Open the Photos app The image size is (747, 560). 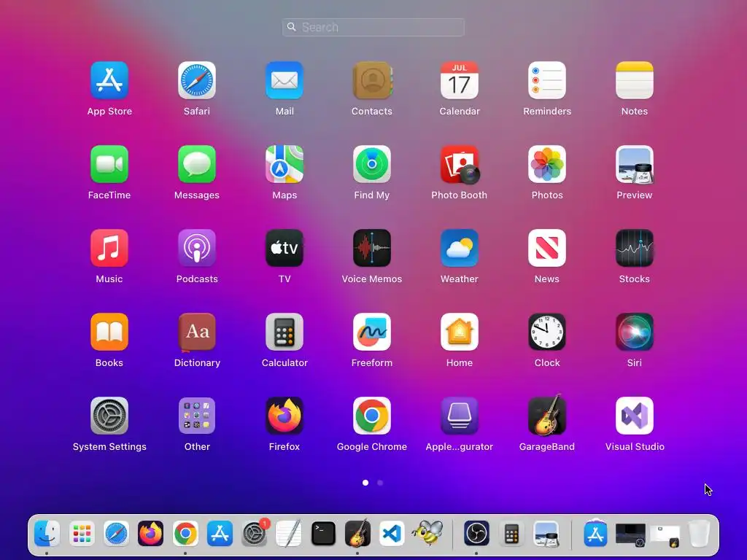click(547, 164)
